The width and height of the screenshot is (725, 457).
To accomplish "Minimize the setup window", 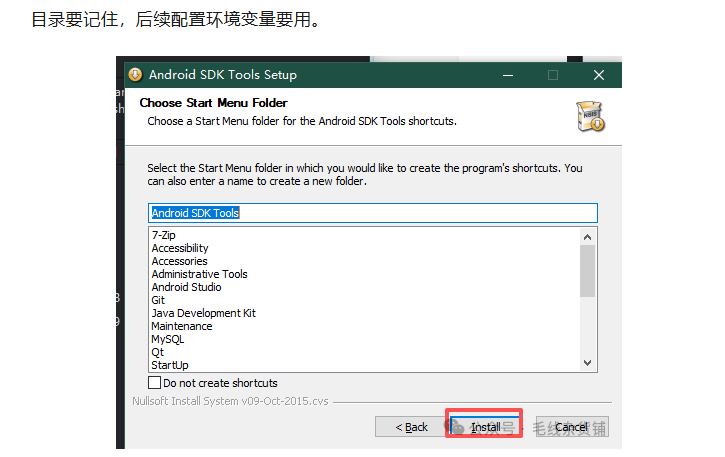I will point(508,75).
